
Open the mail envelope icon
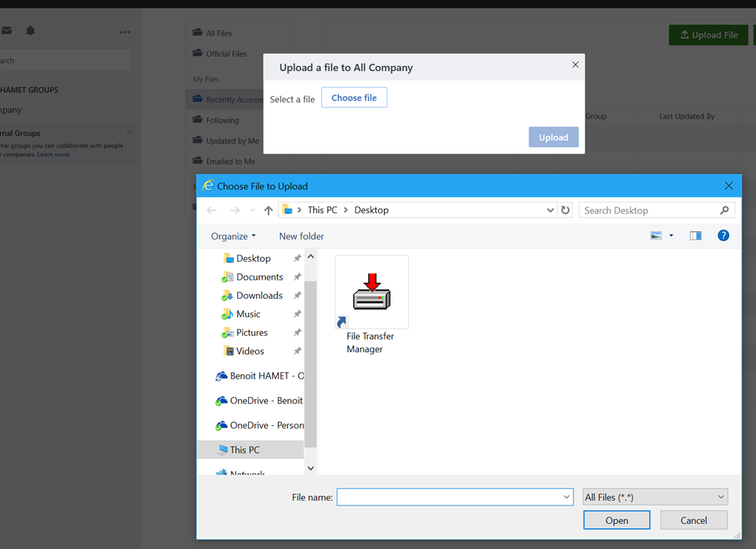tap(7, 31)
